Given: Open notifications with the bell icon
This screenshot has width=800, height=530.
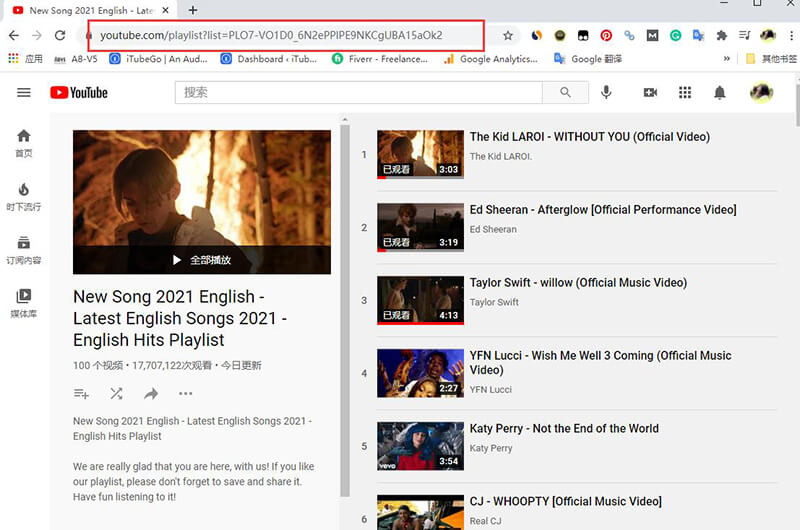Looking at the screenshot, I should tap(720, 92).
